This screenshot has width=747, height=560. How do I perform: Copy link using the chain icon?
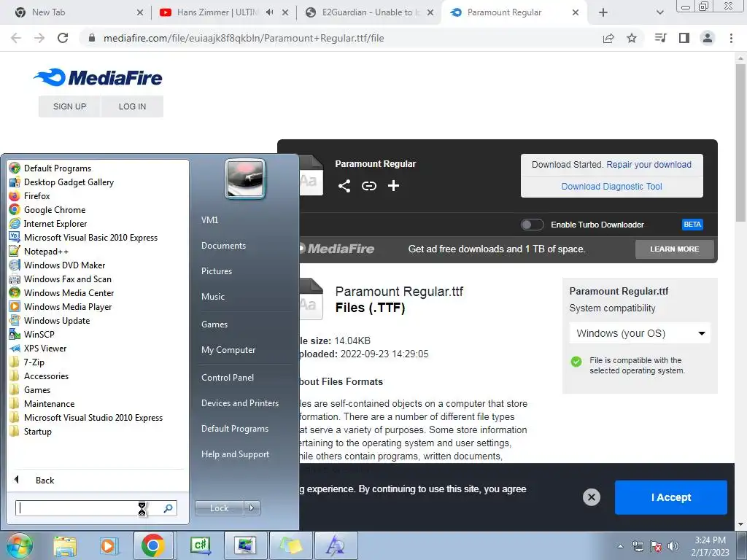point(368,186)
